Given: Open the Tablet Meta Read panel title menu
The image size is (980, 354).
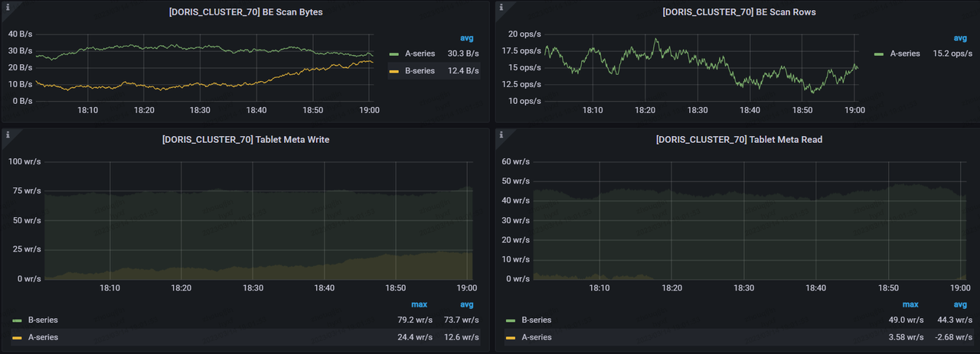Looking at the screenshot, I should coord(739,140).
